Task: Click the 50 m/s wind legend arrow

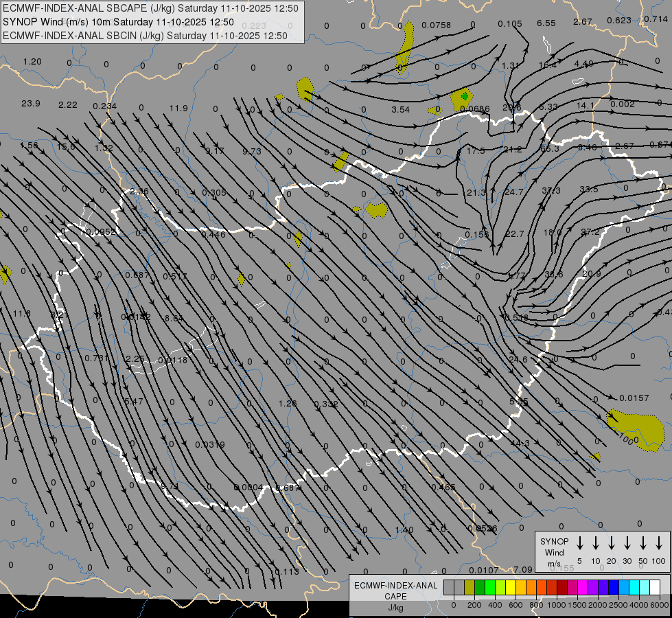Action: [x=643, y=543]
